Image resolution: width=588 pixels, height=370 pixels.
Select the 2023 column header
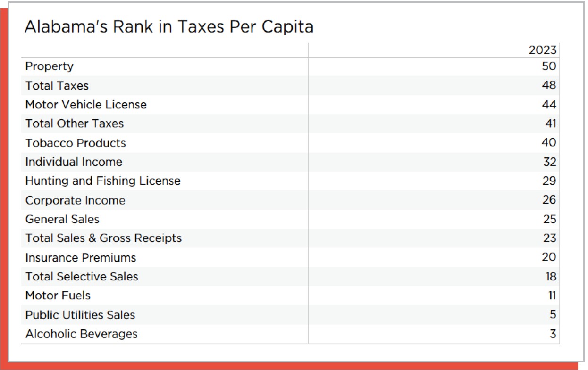[542, 50]
